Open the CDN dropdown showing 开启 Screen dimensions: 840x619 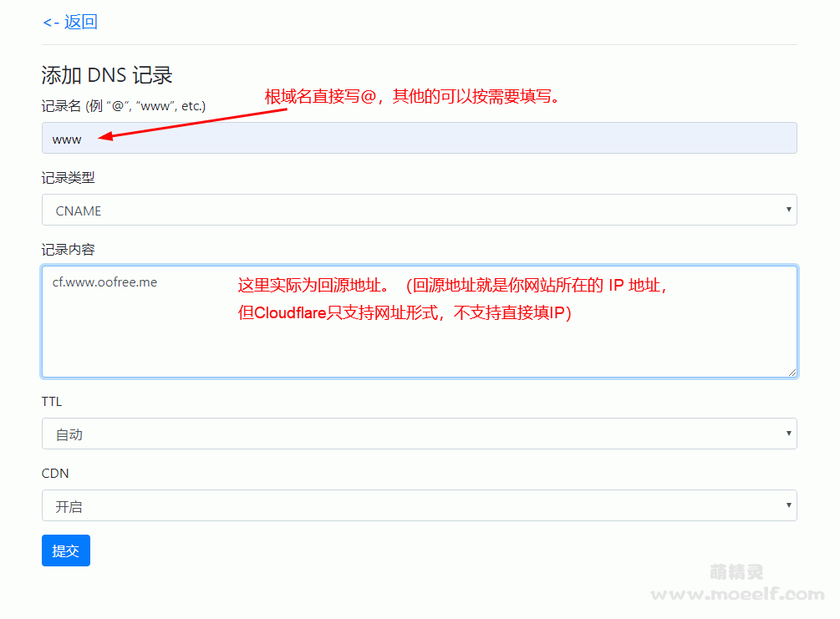tap(418, 506)
